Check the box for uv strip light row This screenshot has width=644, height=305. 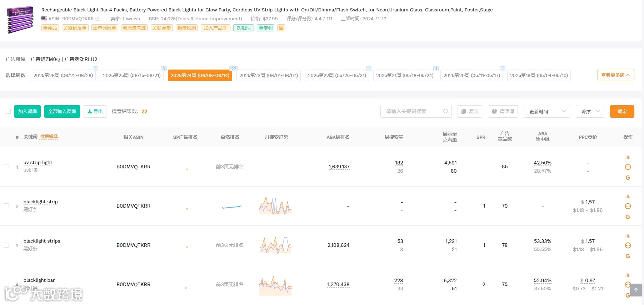pos(6,167)
